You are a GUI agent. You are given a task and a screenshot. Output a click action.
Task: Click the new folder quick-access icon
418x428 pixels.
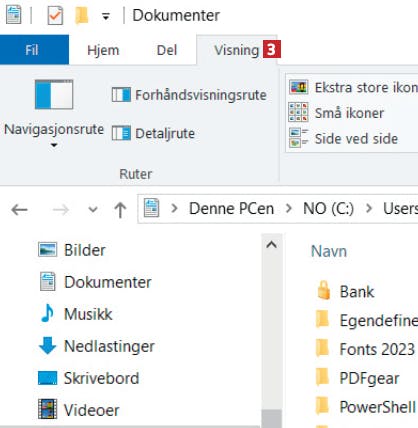pos(81,15)
